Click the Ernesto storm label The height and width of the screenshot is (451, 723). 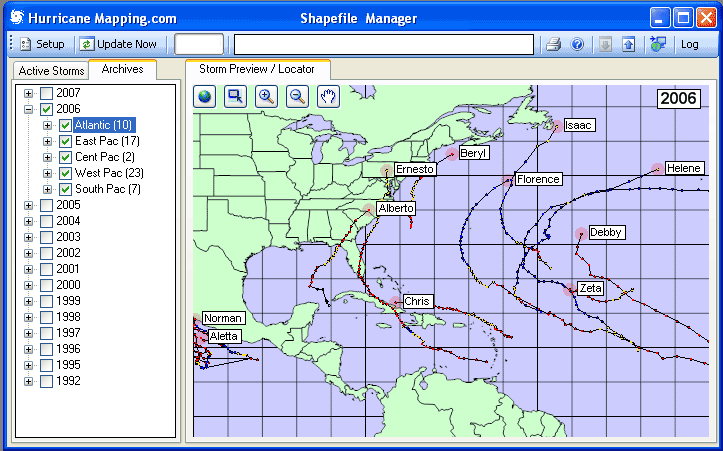pyautogui.click(x=415, y=169)
